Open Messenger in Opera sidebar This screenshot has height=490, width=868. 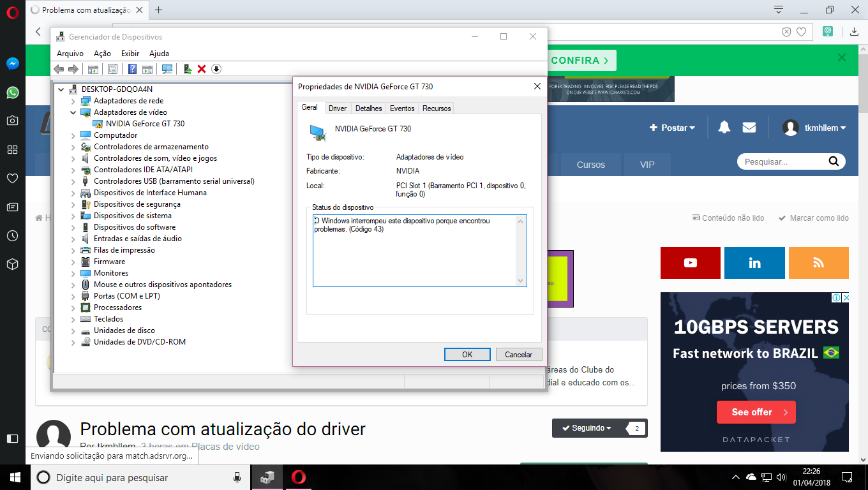coord(12,64)
